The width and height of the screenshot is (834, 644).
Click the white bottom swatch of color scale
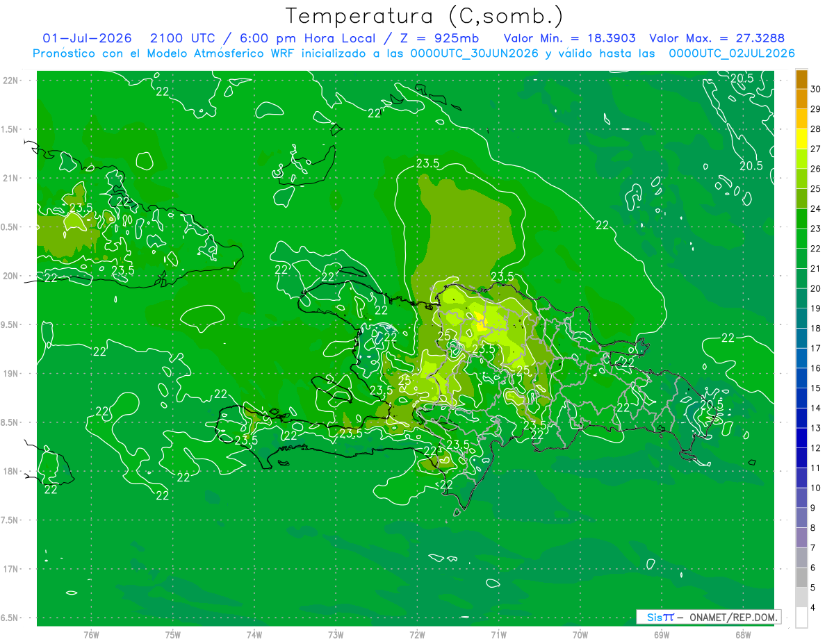801,618
